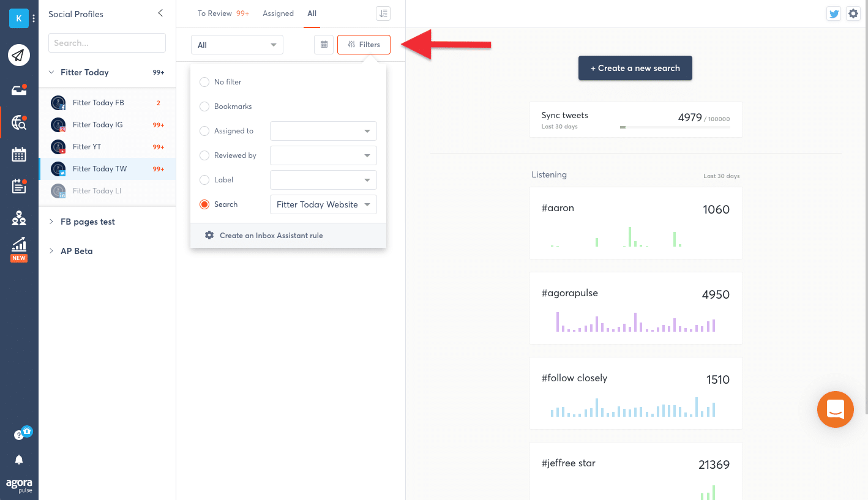The height and width of the screenshot is (500, 868).
Task: Open settings gear icon at top right
Action: [x=853, y=13]
